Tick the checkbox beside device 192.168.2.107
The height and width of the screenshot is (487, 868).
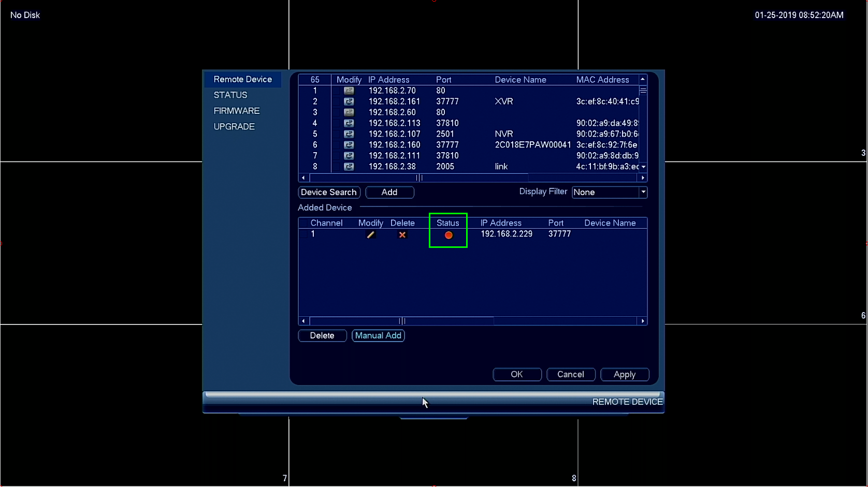point(337,134)
